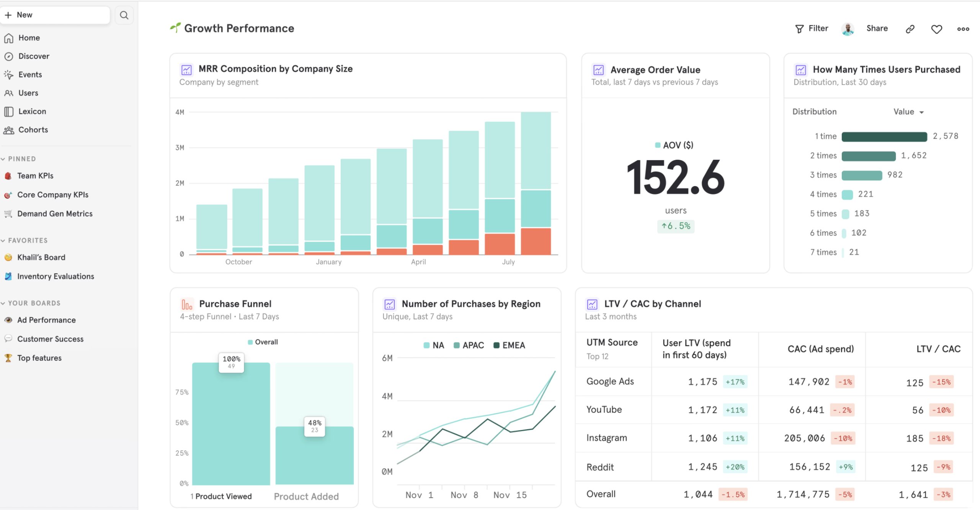This screenshot has height=510, width=980.
Task: Click the search magnifier icon
Action: pyautogui.click(x=124, y=15)
